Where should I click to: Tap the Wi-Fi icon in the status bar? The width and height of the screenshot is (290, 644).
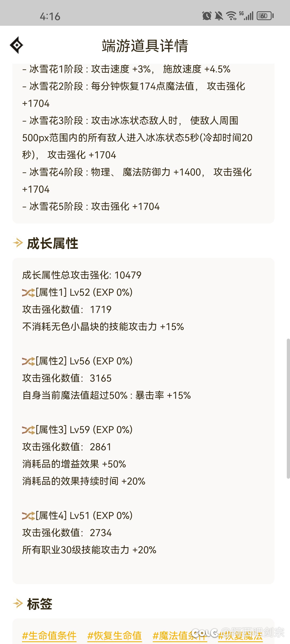click(x=231, y=16)
